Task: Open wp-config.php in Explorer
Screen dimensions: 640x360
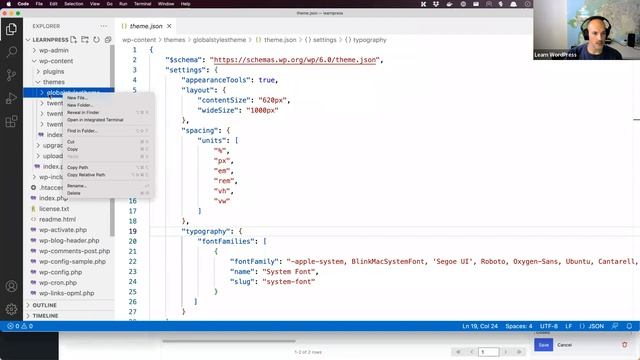Action: click(60, 272)
